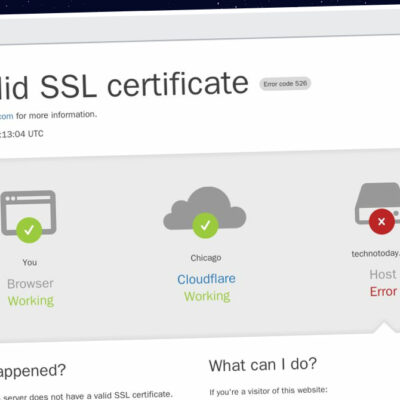400x400 pixels.
Task: Click the 'technotoday' host name
Action: coord(376,254)
